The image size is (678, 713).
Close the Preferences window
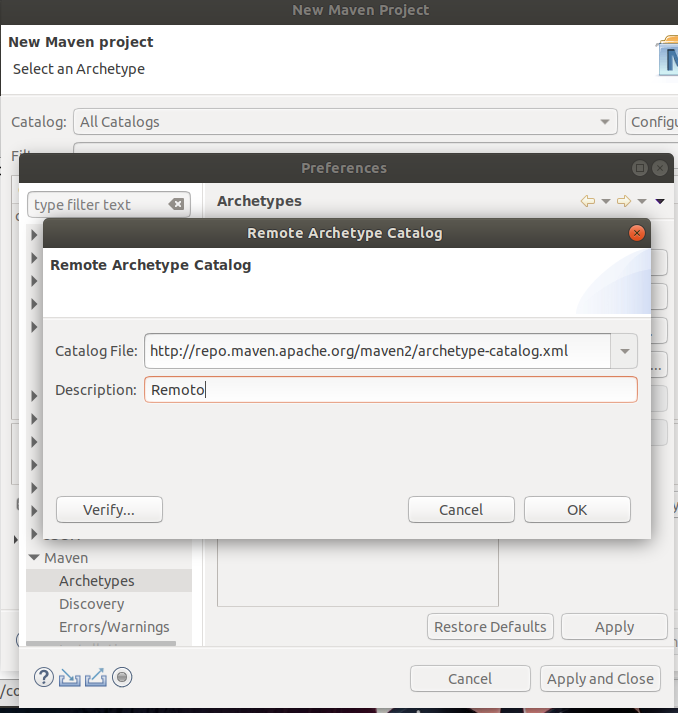tap(660, 168)
